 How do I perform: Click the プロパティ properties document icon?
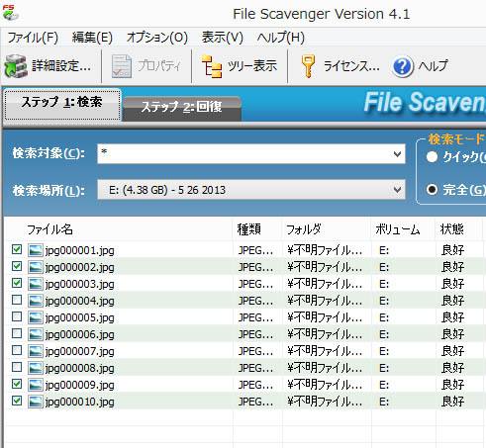click(x=121, y=66)
